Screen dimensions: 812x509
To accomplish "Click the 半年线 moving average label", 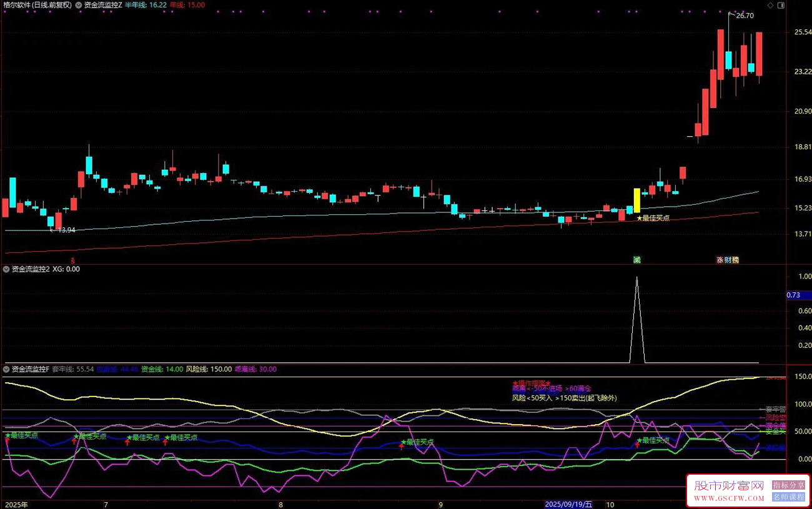I will coord(146,5).
